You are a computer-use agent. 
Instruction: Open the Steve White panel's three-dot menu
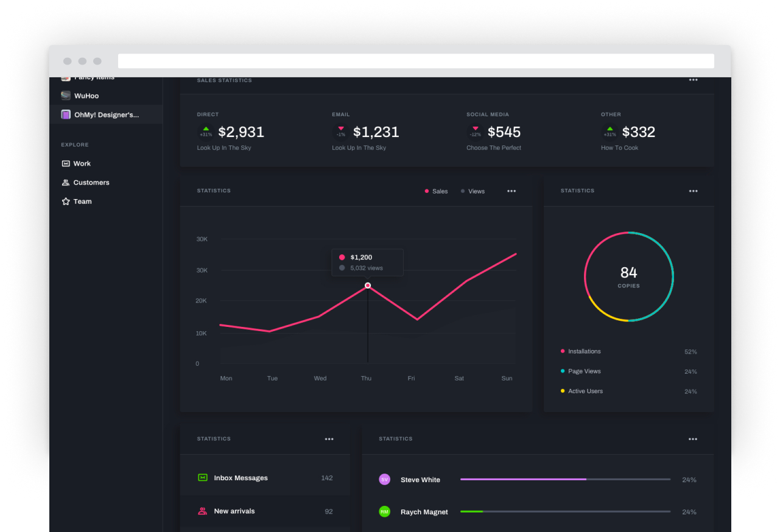tap(693, 439)
